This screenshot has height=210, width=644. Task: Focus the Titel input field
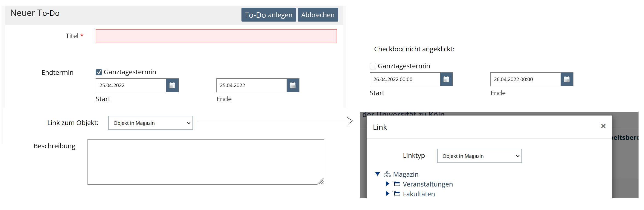216,36
